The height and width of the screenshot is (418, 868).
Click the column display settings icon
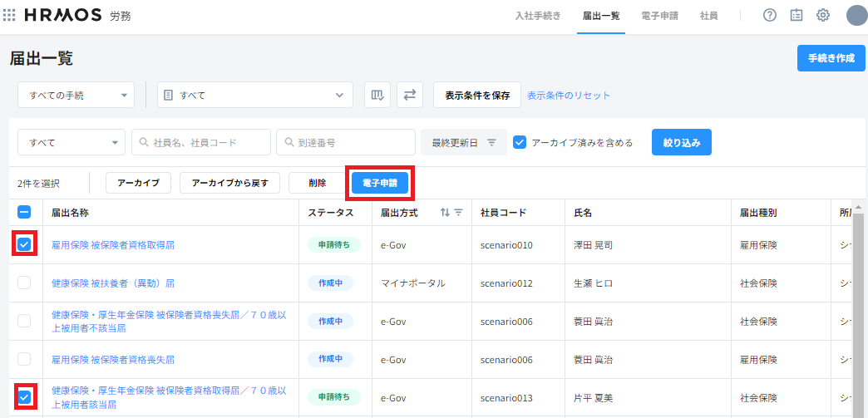(x=377, y=95)
